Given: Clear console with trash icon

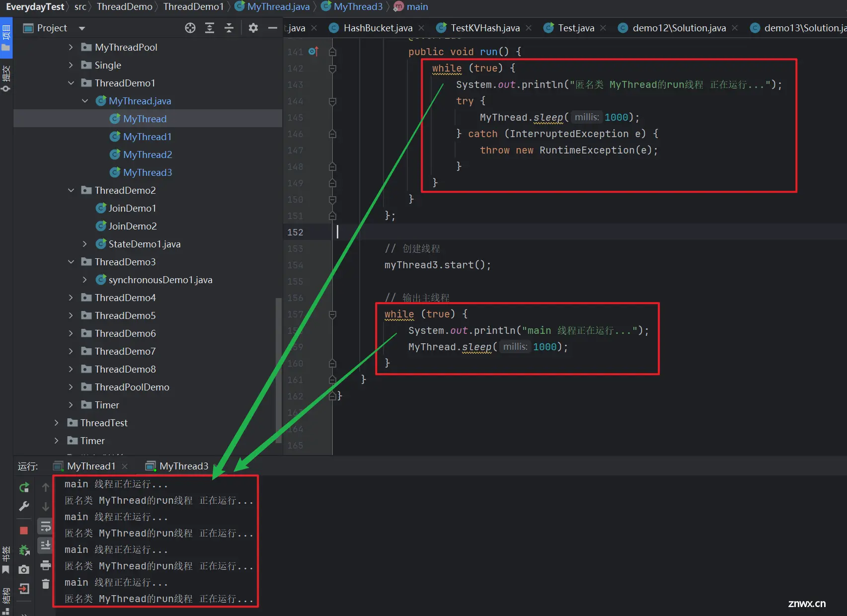Looking at the screenshot, I should tap(46, 584).
